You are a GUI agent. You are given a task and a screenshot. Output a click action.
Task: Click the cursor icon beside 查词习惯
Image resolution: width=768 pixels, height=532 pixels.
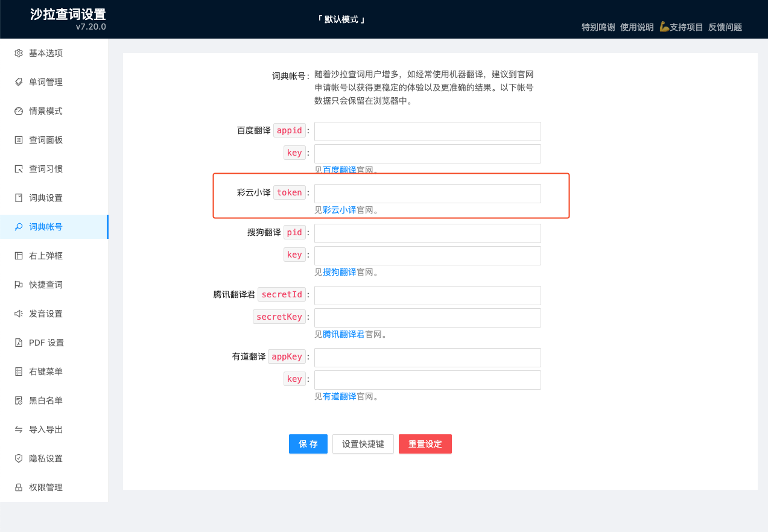point(19,169)
